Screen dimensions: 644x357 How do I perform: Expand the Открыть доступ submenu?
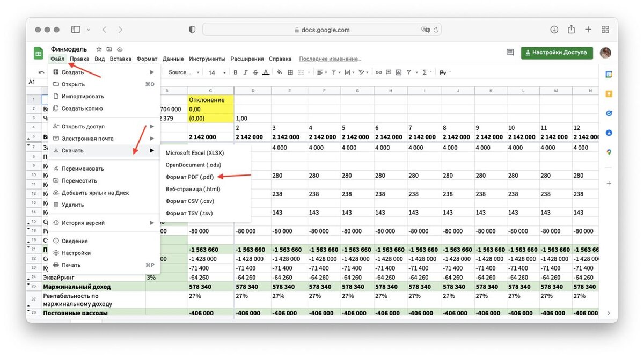point(104,127)
